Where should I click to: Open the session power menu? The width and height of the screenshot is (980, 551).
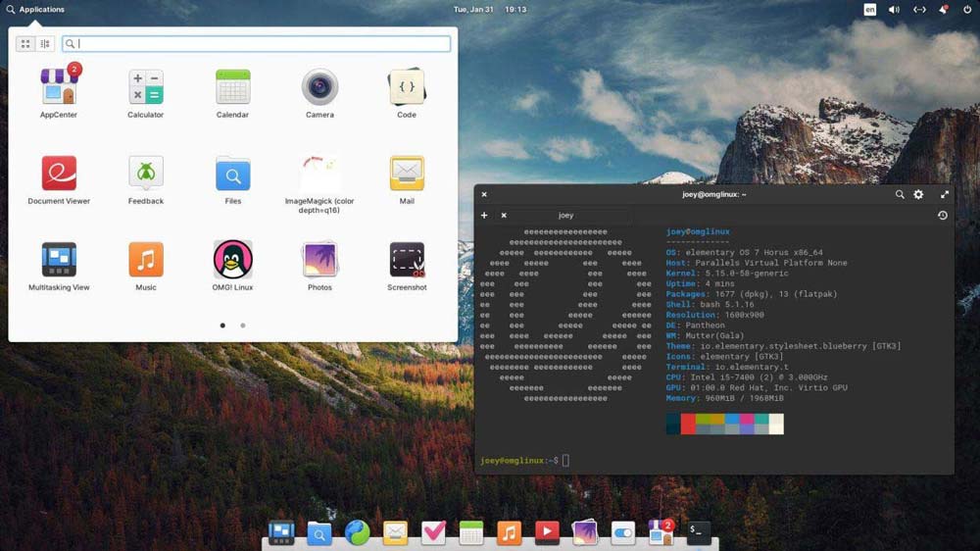pos(967,10)
